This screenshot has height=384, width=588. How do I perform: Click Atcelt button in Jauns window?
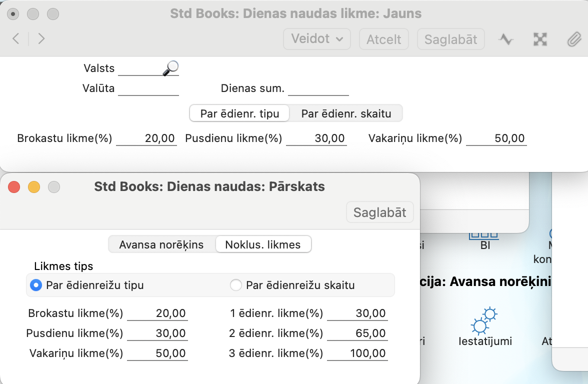[x=383, y=39]
